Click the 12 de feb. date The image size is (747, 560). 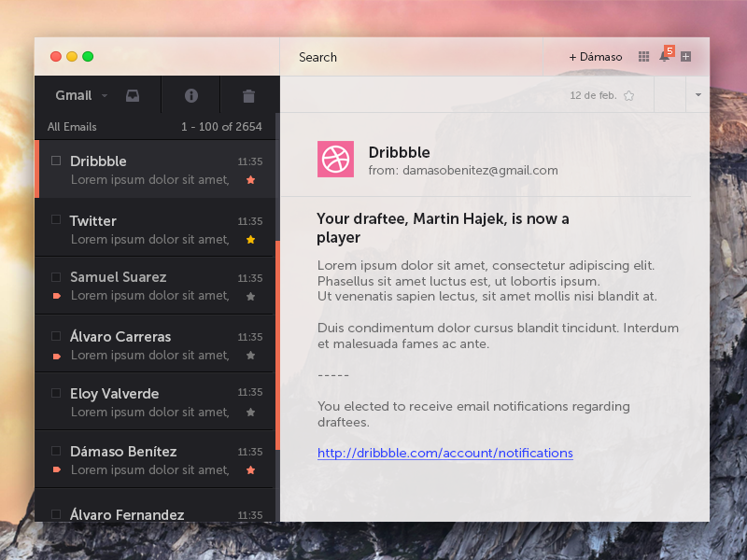pyautogui.click(x=593, y=95)
